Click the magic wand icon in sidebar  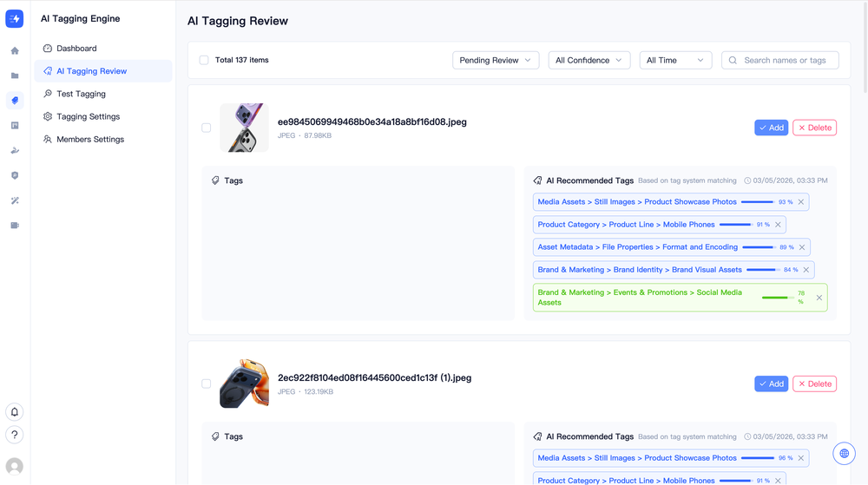[15, 200]
